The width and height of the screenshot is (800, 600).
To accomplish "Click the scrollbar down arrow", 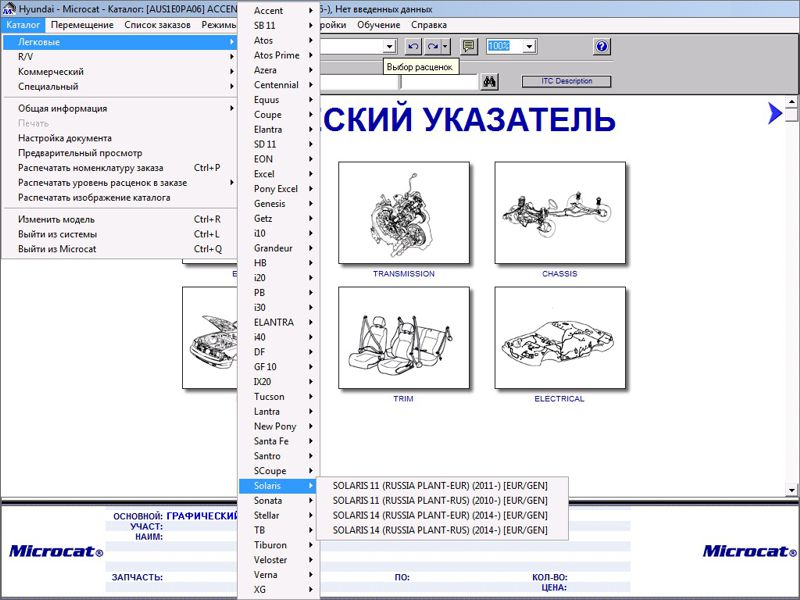I will click(791, 490).
